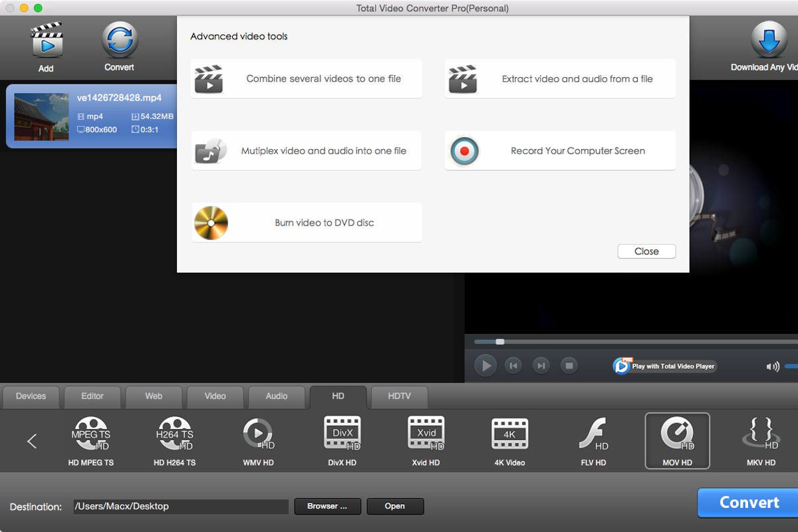This screenshot has height=532, width=798.
Task: Click the clapperboard icon beside Combine videos
Action: [x=209, y=78]
